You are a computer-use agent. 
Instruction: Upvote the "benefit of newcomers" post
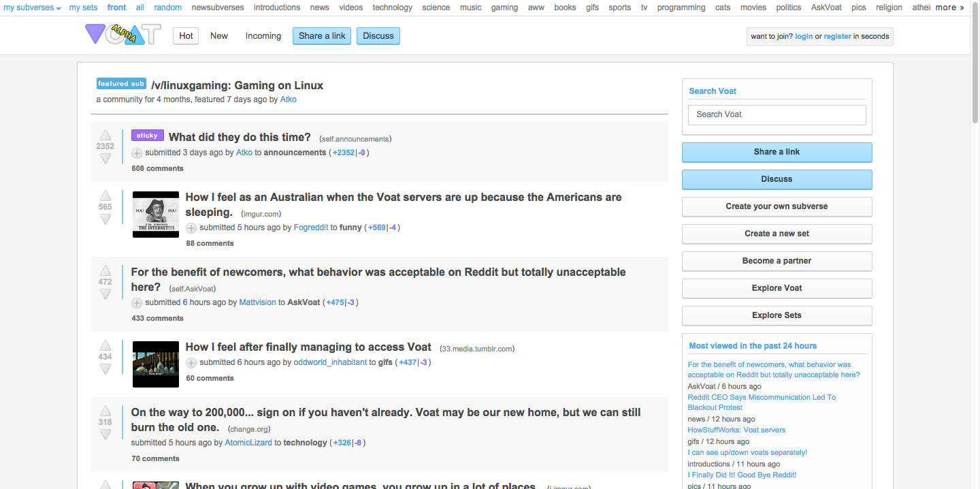(105, 270)
